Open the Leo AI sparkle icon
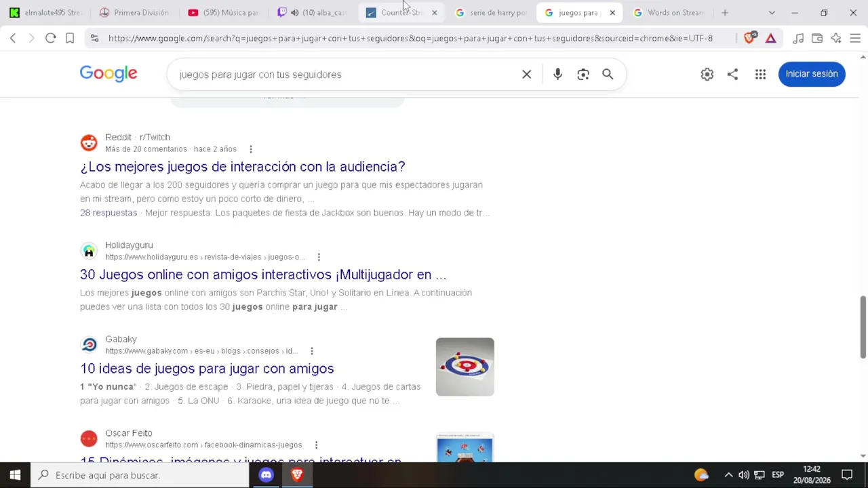Screen dimensions: 868x488 [x=836, y=39]
